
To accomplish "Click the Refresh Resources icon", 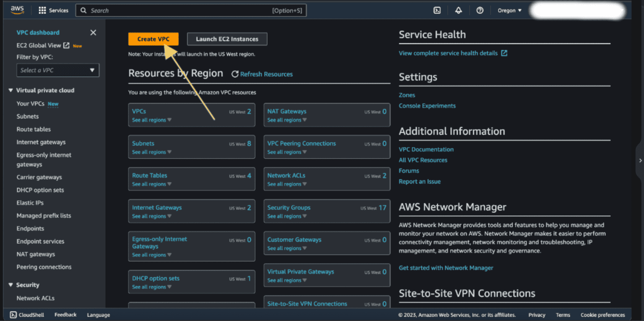I will tap(235, 74).
